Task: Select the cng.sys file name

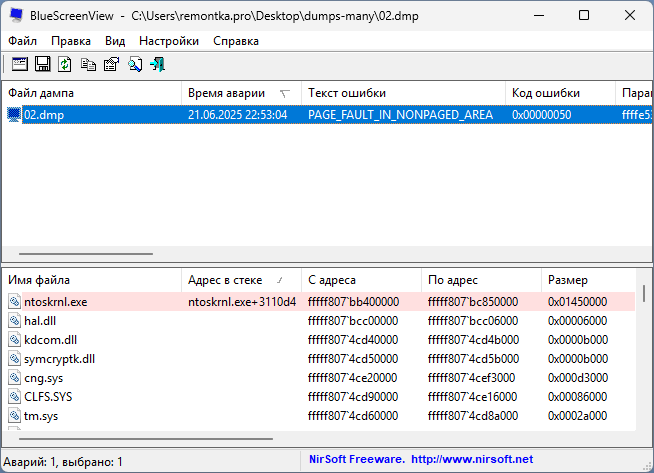Action: 43,378
